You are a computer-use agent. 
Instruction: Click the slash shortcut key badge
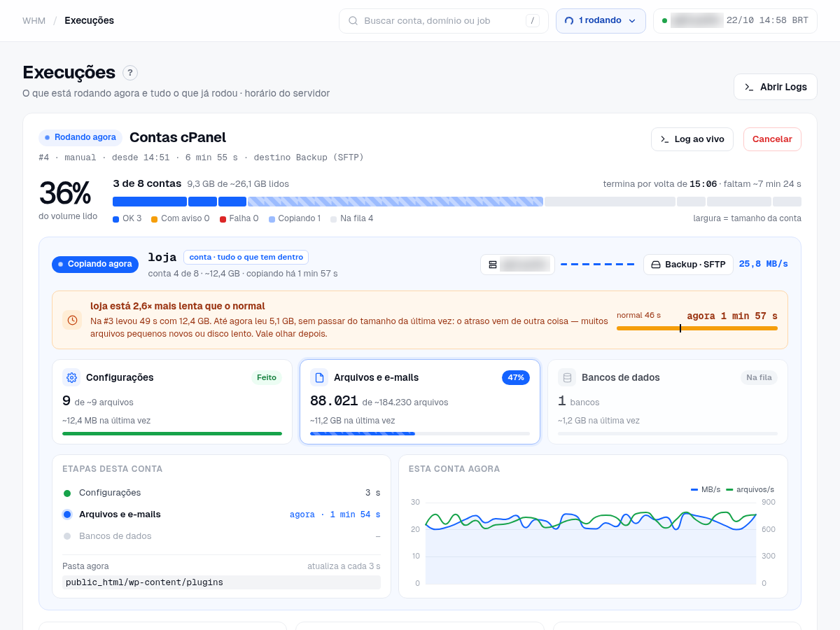(533, 21)
